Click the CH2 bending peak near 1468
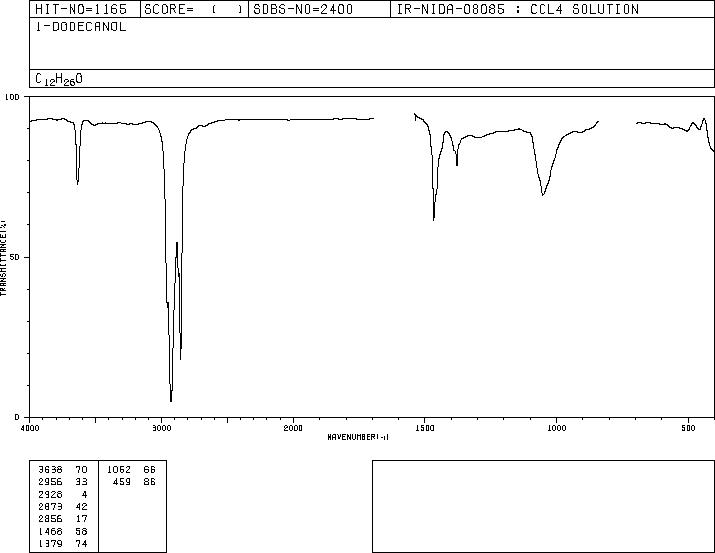 434,219
